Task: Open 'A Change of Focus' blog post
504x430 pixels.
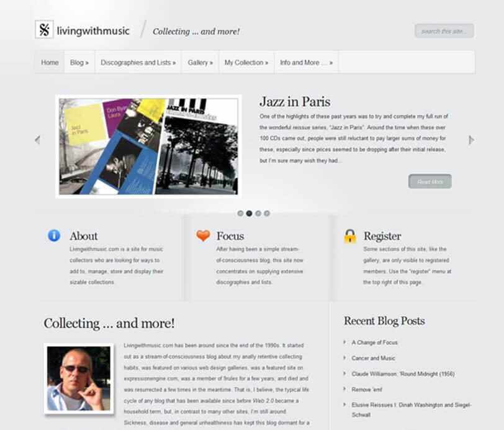Action: click(x=374, y=342)
